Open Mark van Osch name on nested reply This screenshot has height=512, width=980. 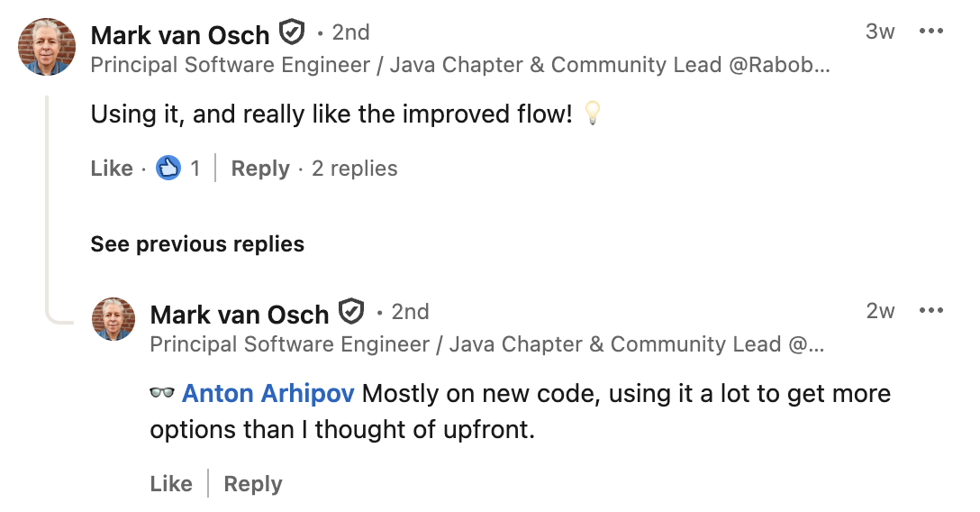(240, 314)
